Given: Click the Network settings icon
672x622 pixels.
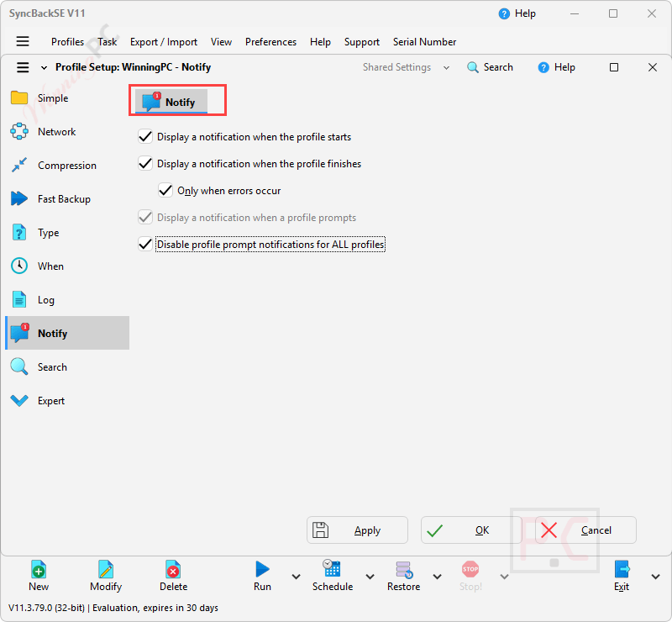Looking at the screenshot, I should tap(19, 131).
